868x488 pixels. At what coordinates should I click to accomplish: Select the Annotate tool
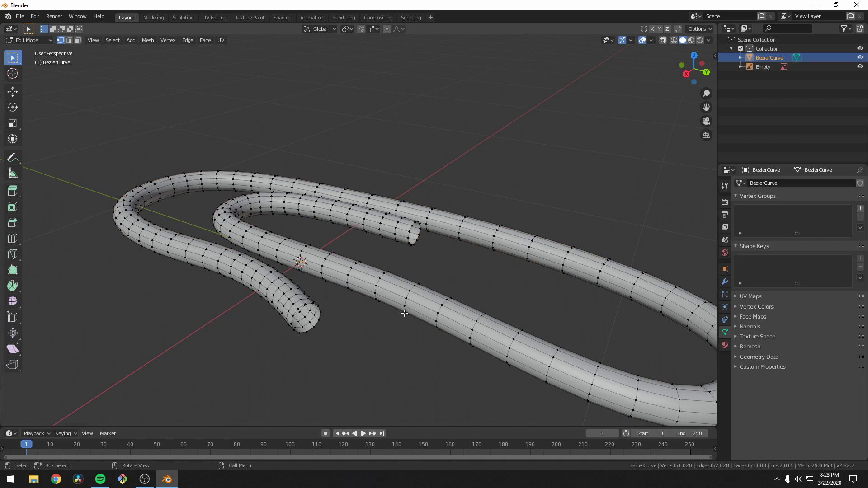[x=13, y=157]
